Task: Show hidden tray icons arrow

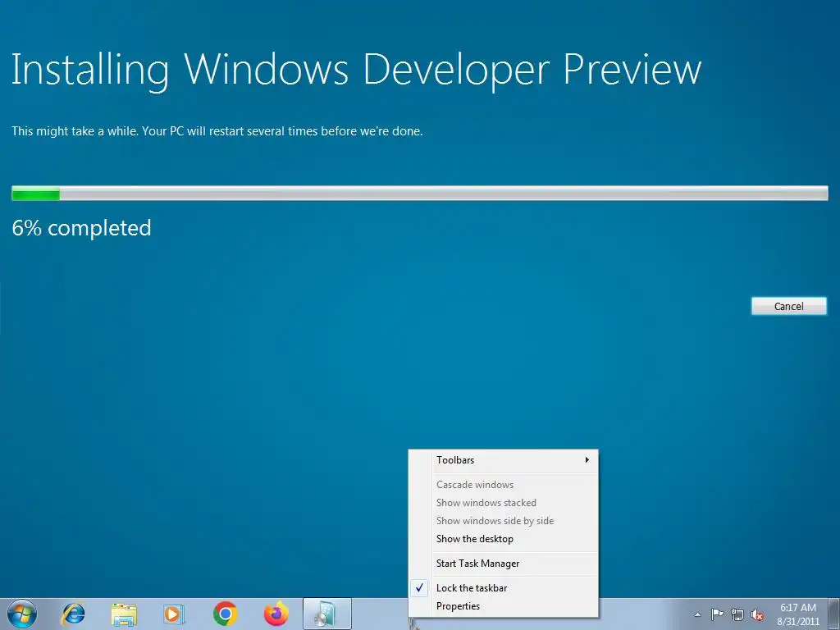Action: pyautogui.click(x=697, y=614)
